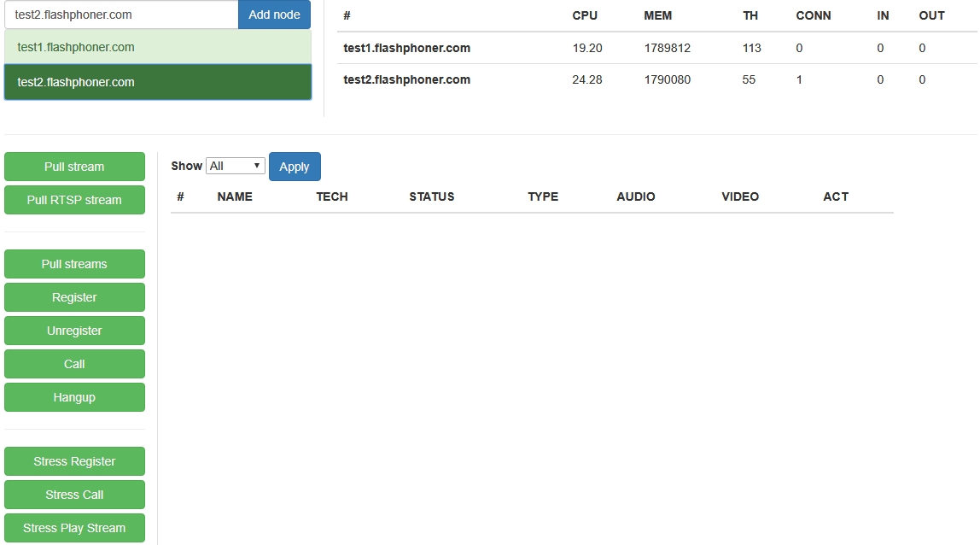The width and height of the screenshot is (980, 545).
Task: Apply the selected stream filter
Action: pyautogui.click(x=295, y=167)
